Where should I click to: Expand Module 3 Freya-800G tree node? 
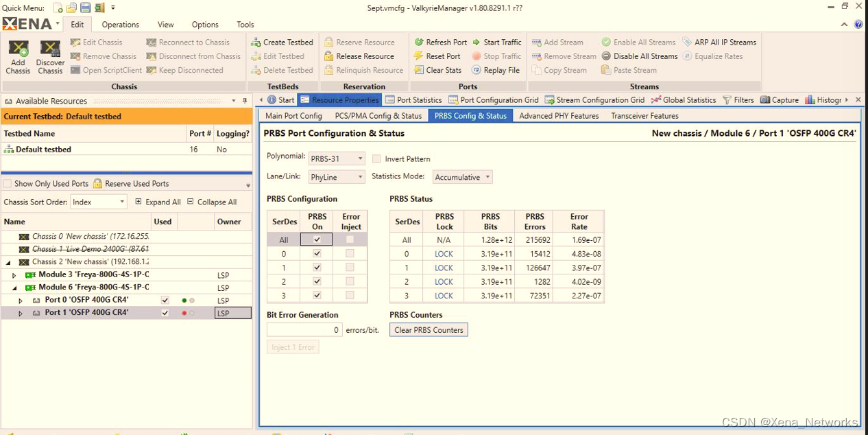(14, 275)
